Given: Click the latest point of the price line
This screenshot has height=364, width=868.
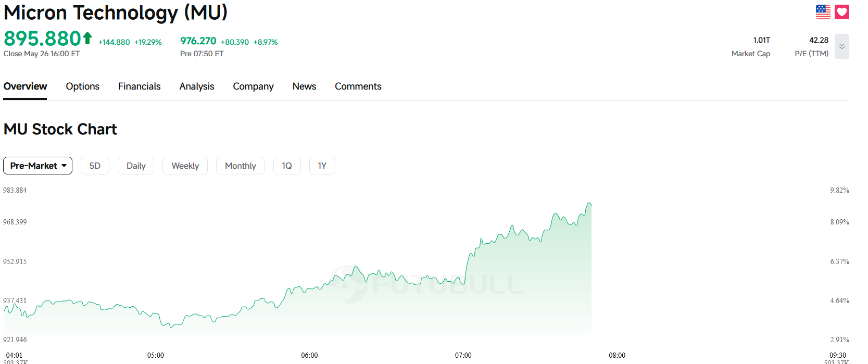Looking at the screenshot, I should (591, 205).
